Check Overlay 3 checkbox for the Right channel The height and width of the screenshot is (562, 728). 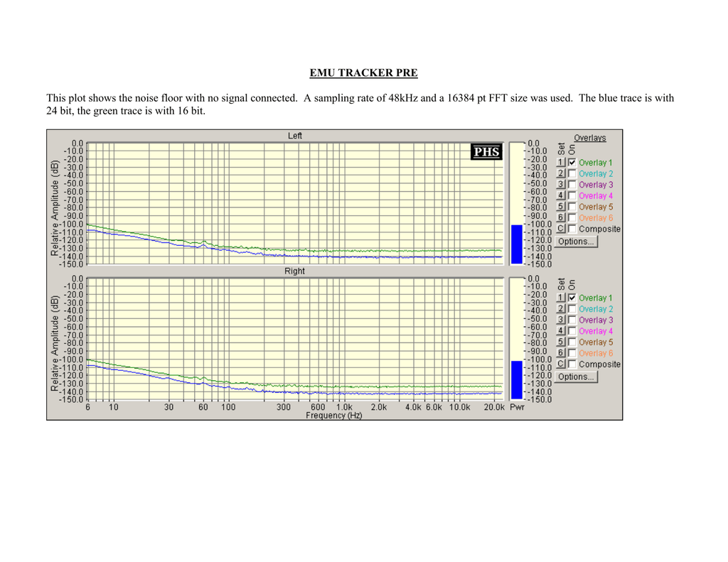click(572, 320)
